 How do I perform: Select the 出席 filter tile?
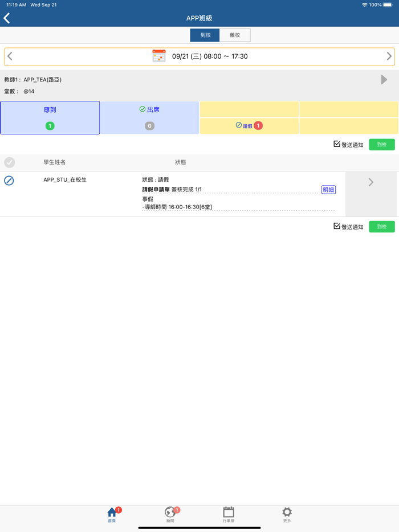point(149,117)
